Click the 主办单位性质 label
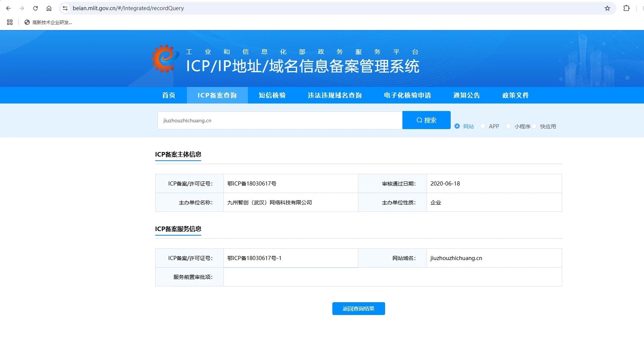 point(399,202)
